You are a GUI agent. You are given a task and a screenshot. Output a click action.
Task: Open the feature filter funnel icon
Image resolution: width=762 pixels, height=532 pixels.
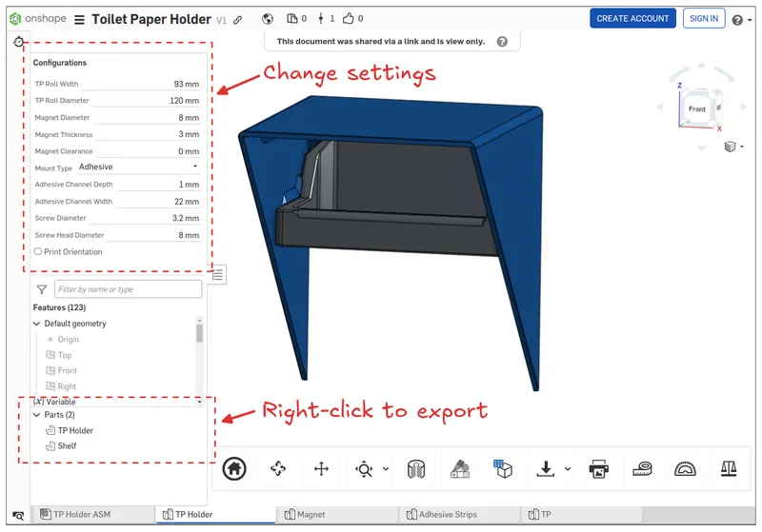coord(41,289)
